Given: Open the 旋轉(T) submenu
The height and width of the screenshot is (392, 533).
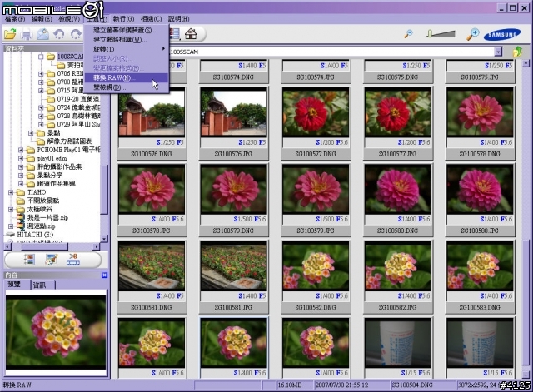Looking at the screenshot, I should (126, 49).
